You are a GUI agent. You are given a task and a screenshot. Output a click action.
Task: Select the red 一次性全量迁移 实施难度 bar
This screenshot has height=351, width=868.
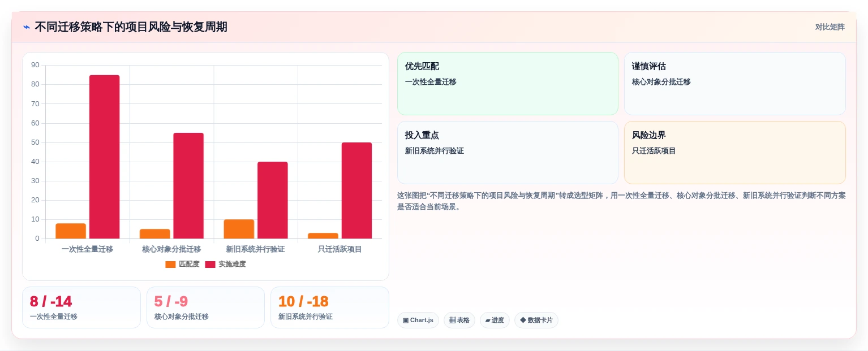104,157
